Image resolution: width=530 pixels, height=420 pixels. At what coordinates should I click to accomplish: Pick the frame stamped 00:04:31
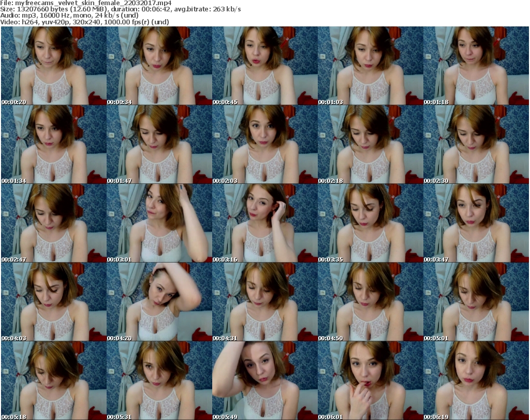pyautogui.click(x=264, y=302)
